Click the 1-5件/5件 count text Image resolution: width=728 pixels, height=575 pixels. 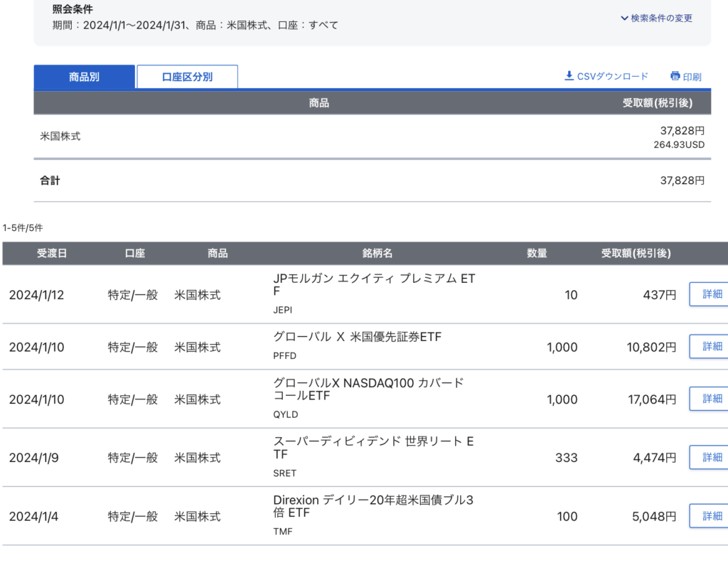pyautogui.click(x=23, y=228)
